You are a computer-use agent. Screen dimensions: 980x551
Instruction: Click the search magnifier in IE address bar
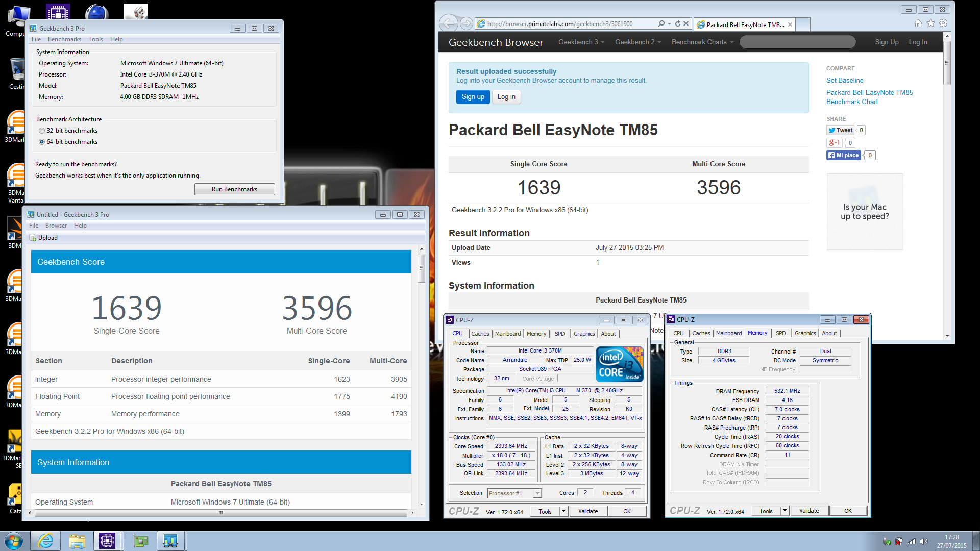point(661,23)
